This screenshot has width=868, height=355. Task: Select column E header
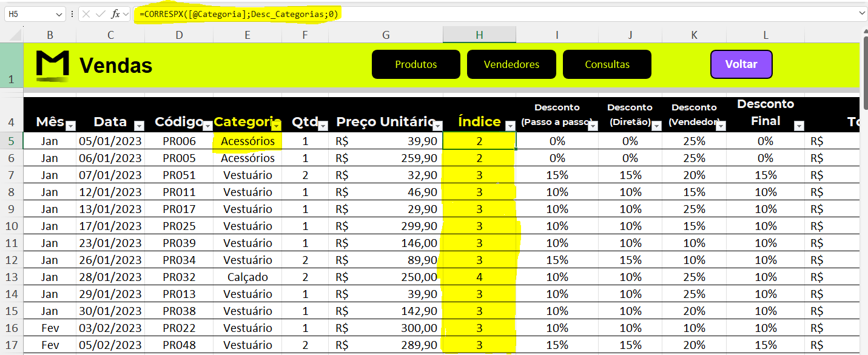pos(247,35)
